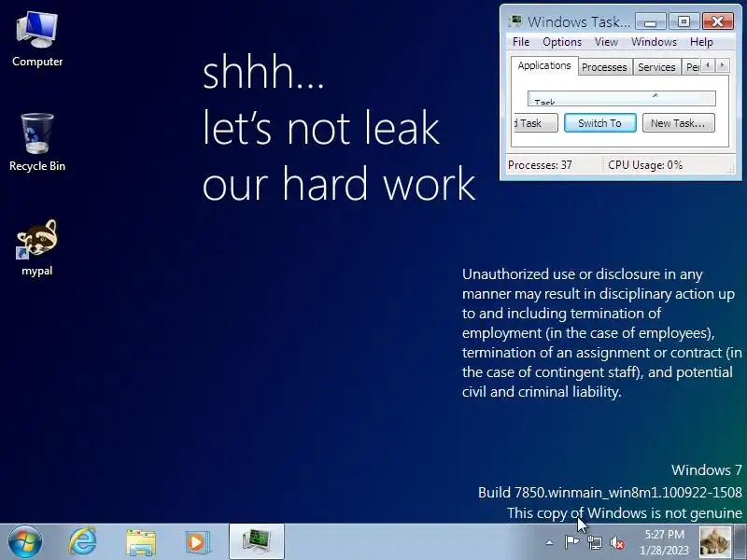Image resolution: width=747 pixels, height=560 pixels.
Task: Open the Computer desktop icon
Action: click(37, 40)
